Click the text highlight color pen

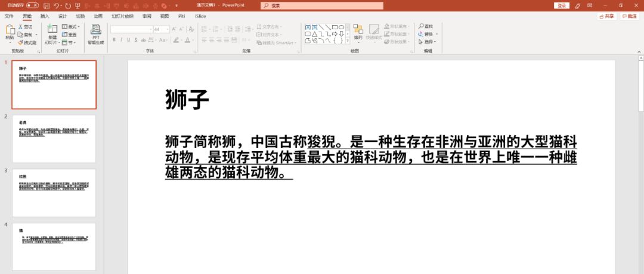click(176, 40)
